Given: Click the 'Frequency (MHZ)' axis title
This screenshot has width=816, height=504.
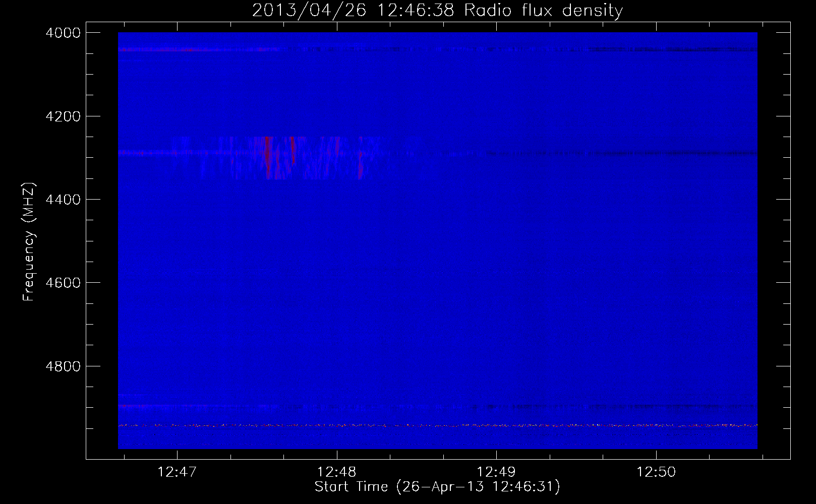Looking at the screenshot, I should (x=29, y=242).
